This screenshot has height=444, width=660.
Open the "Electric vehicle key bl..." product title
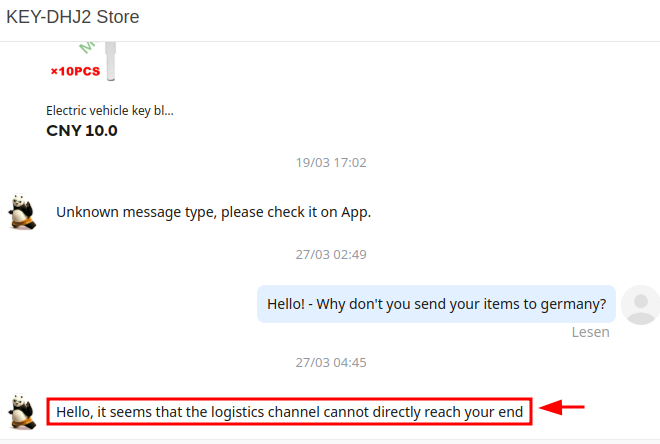click(x=110, y=111)
